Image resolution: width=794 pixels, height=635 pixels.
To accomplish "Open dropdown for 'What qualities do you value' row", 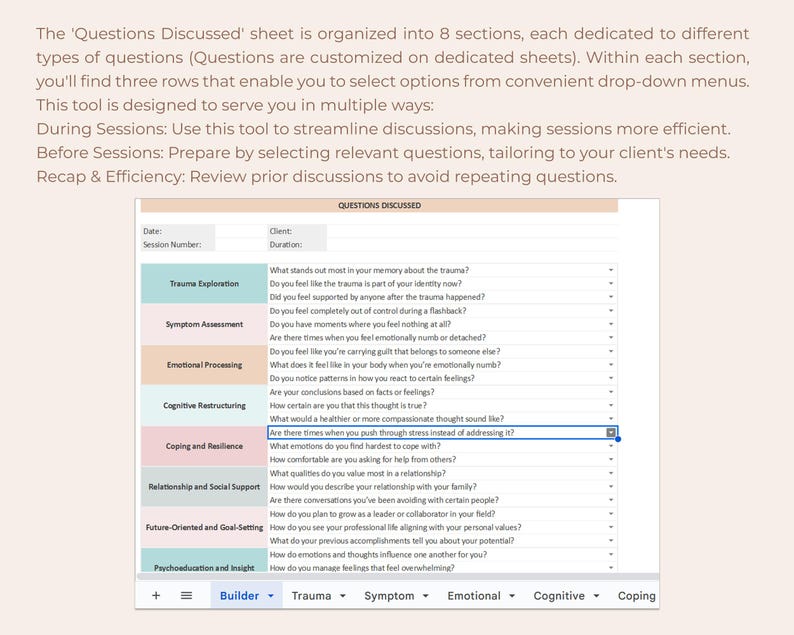I will pos(611,473).
